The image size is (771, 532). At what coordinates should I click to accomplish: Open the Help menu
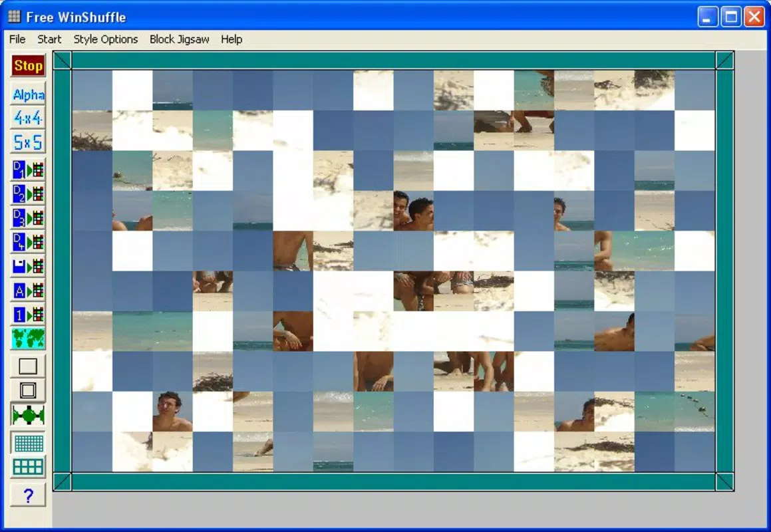point(231,39)
